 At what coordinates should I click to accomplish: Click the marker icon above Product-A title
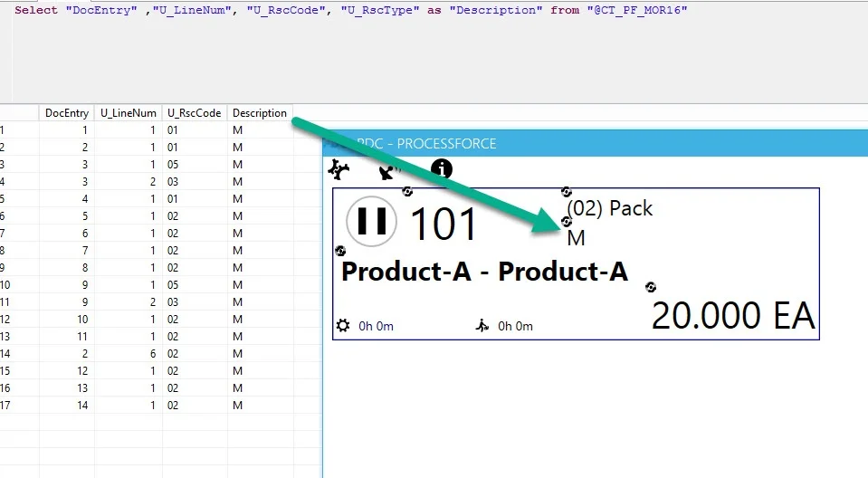340,251
